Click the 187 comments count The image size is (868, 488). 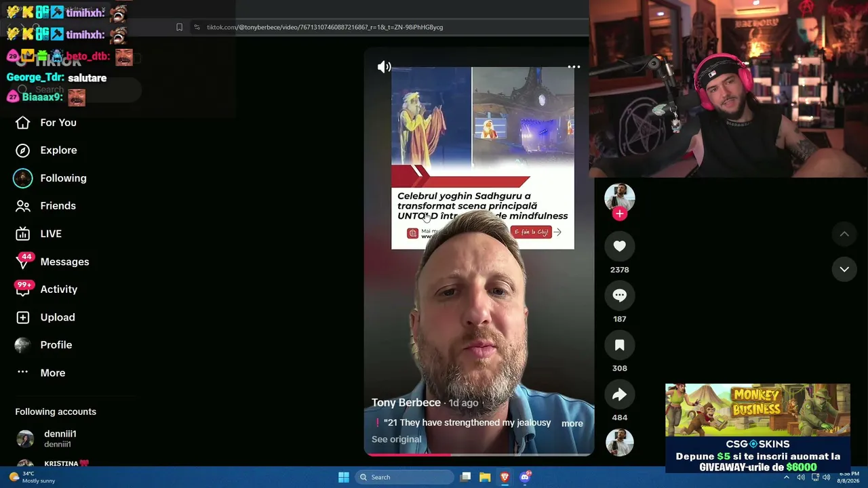[619, 319]
